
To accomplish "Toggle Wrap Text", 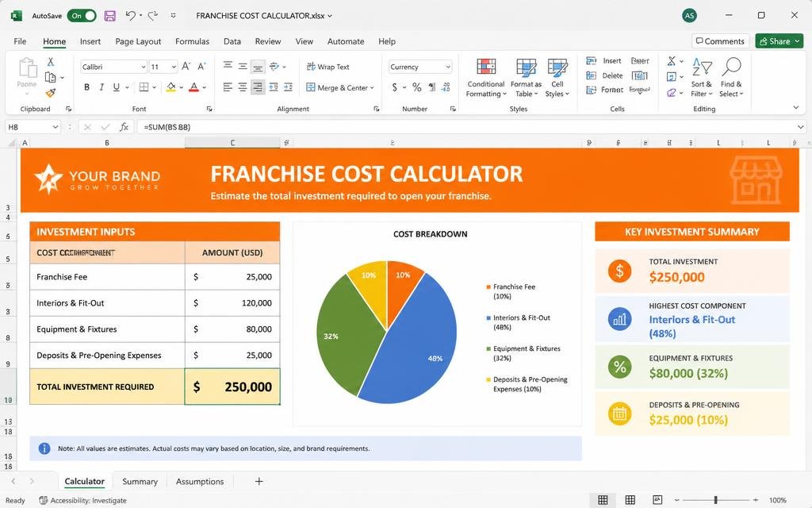I will 328,67.
